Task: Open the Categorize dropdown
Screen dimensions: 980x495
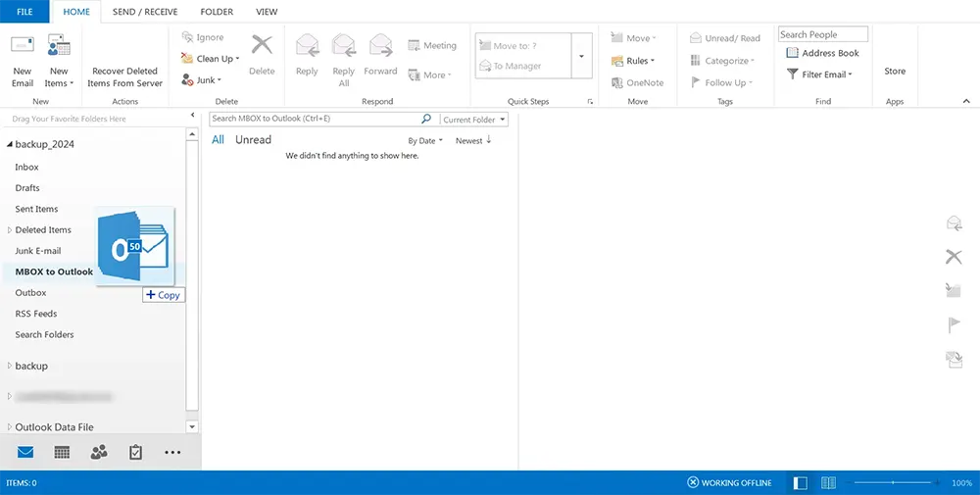Action: (722, 61)
